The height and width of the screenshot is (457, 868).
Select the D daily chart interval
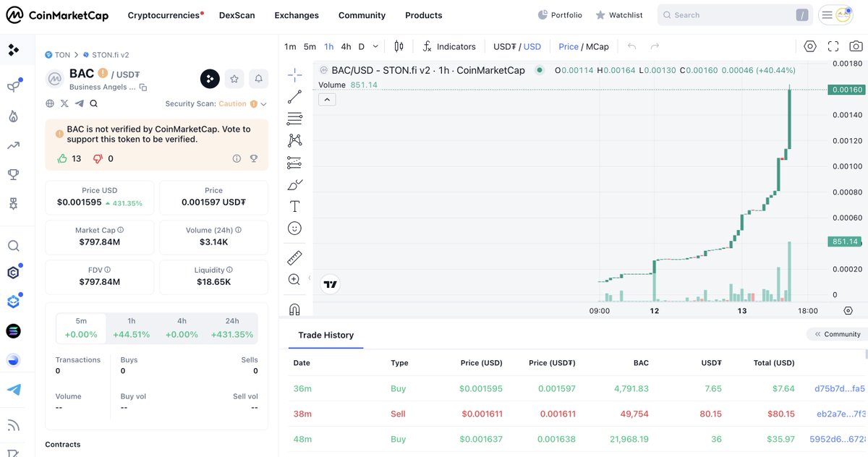point(362,46)
